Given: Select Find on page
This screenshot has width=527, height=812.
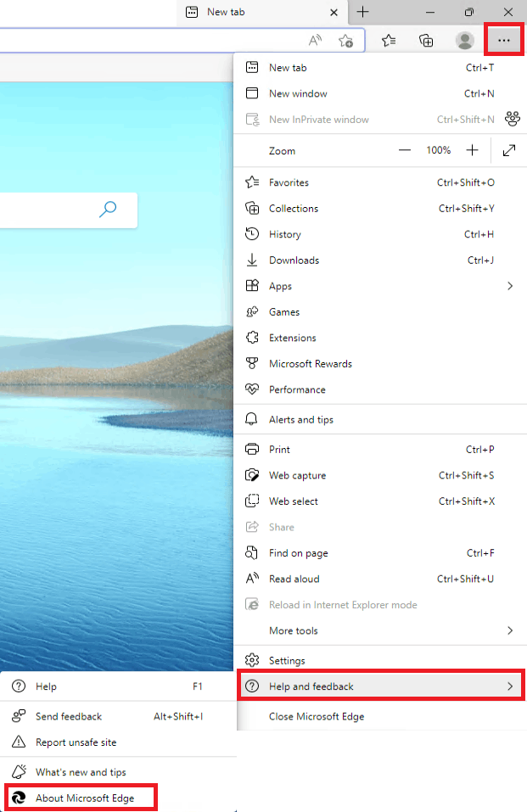Looking at the screenshot, I should click(380, 553).
